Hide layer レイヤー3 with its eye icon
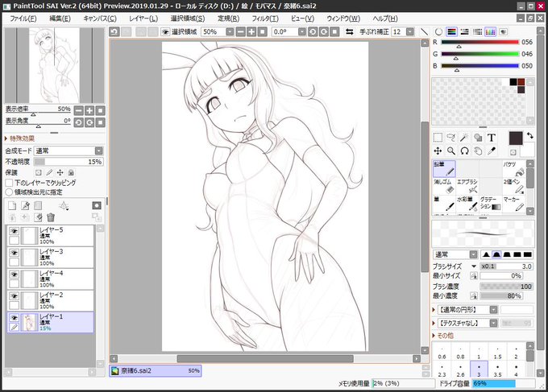 14,253
